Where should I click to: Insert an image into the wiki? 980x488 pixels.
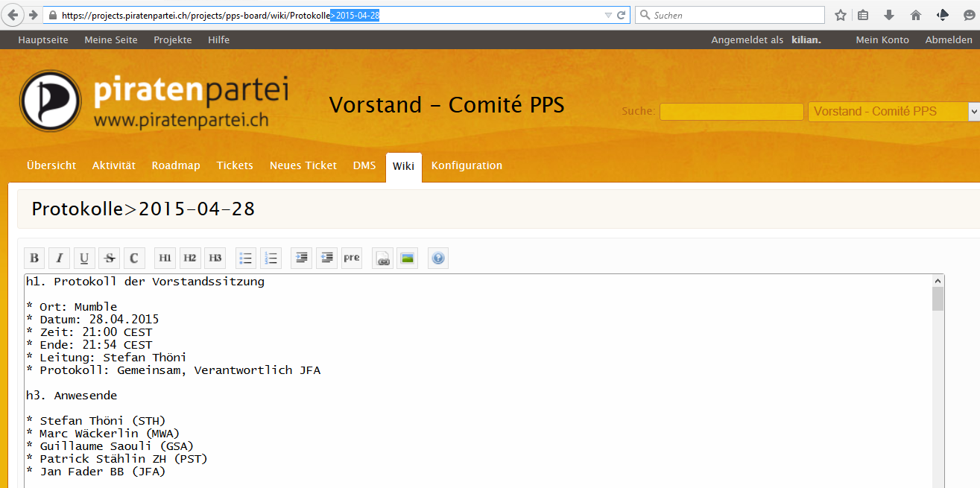click(407, 259)
